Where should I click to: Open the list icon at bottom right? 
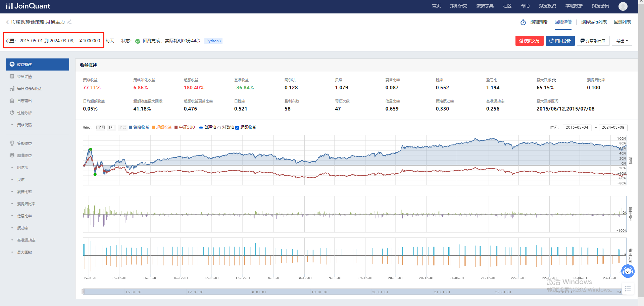(628, 289)
